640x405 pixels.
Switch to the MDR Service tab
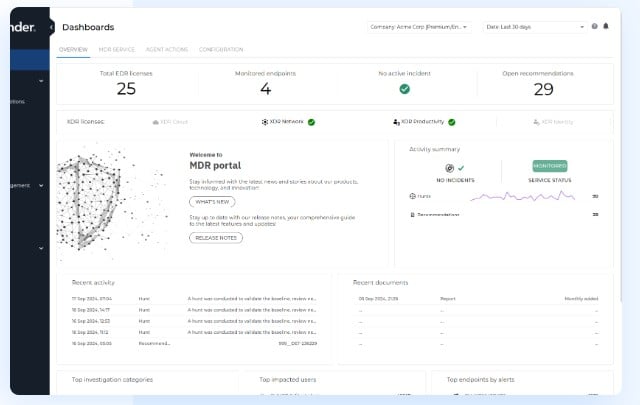click(117, 49)
